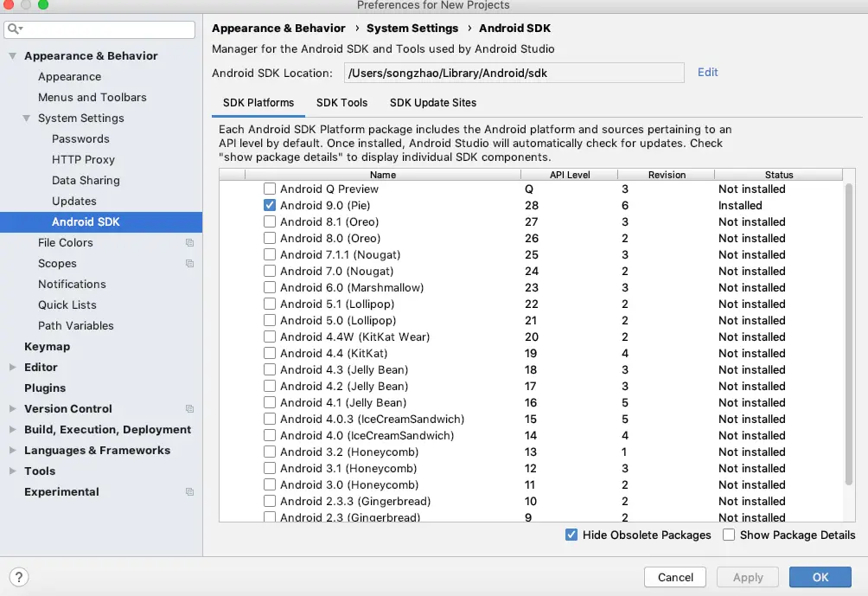Collapse the System Settings tree node
This screenshot has width=868, height=596.
click(x=26, y=118)
